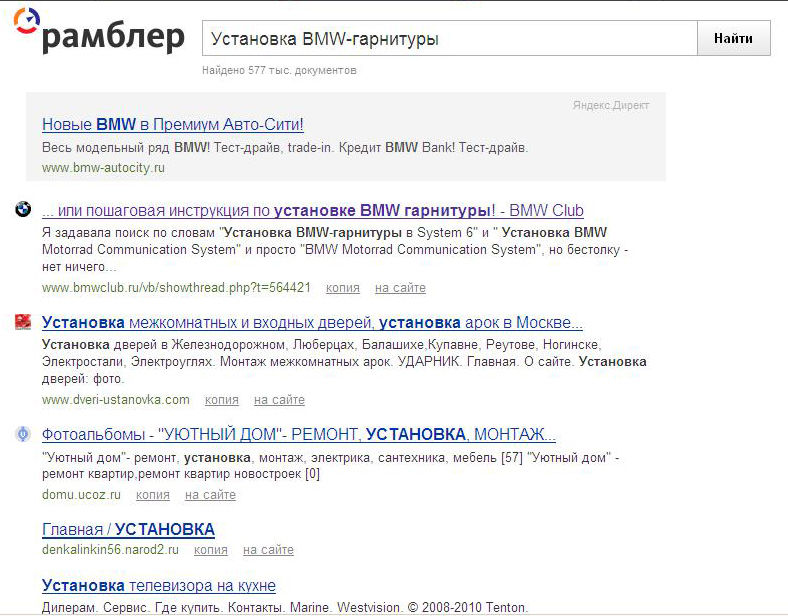This screenshot has width=788, height=616.
Task: Open Фотоальбомы УЮТНЫЙ ДОМ result
Action: click(x=299, y=435)
